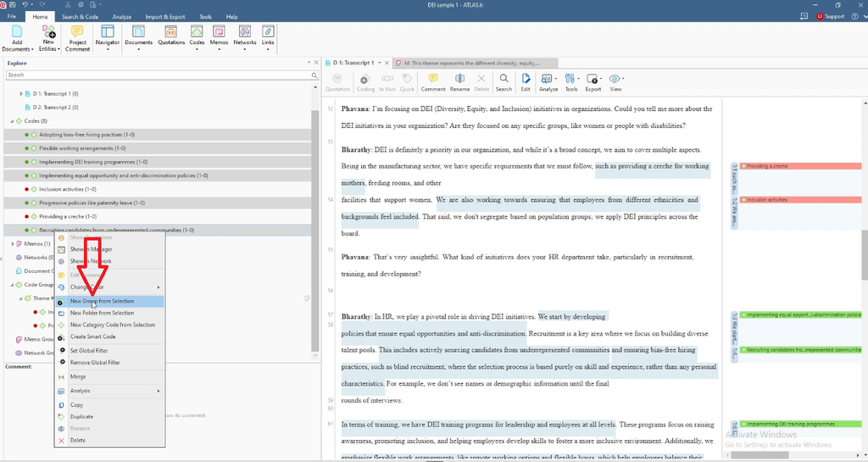
Task: Click the Coding tool in document toolbar
Action: [364, 82]
